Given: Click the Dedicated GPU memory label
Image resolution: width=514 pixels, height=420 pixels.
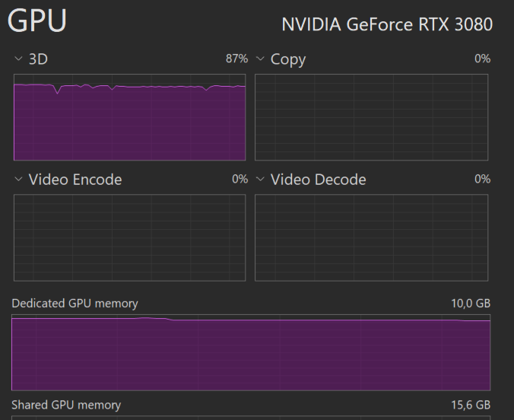Looking at the screenshot, I should tap(75, 304).
